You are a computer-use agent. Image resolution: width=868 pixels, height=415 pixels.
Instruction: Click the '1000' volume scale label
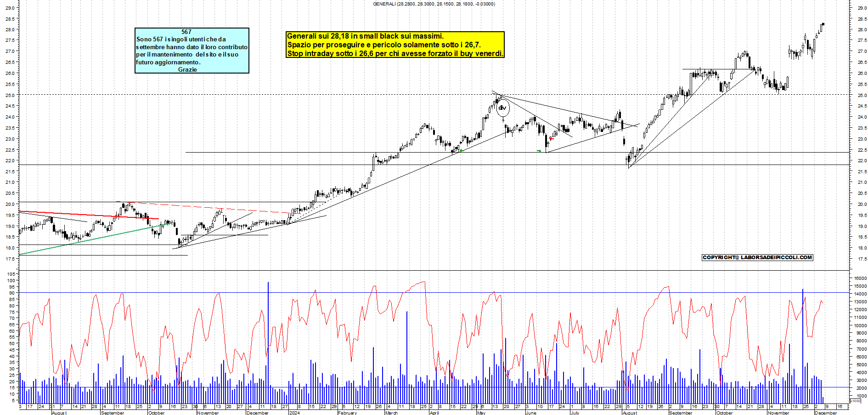click(x=861, y=396)
